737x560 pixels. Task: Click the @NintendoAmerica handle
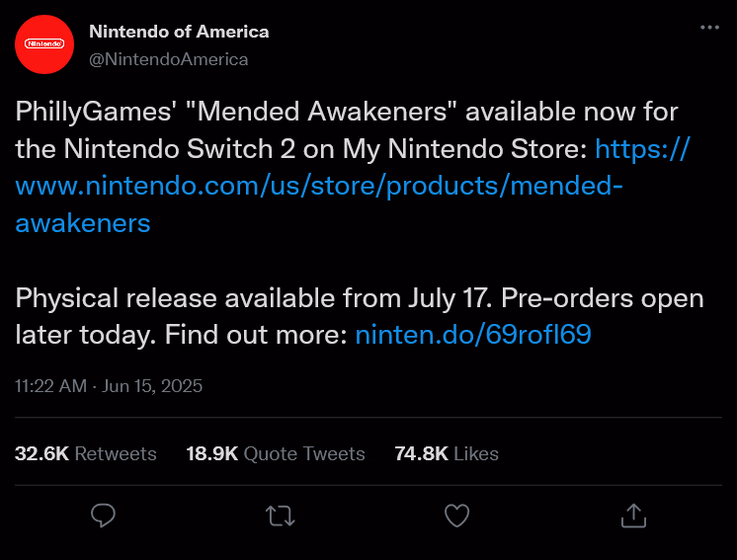pos(169,59)
